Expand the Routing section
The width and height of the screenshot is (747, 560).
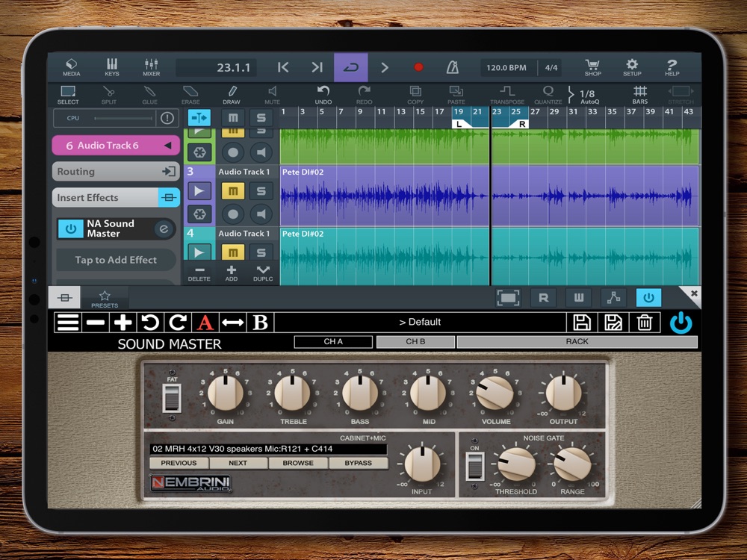116,172
